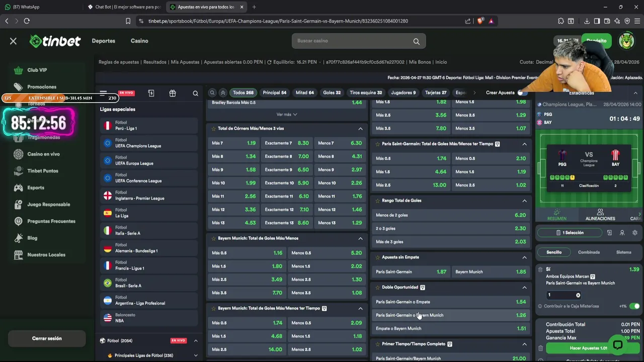Image resolution: width=644 pixels, height=362 pixels.
Task: Collapse Rango Total de Goles market
Action: point(524,201)
